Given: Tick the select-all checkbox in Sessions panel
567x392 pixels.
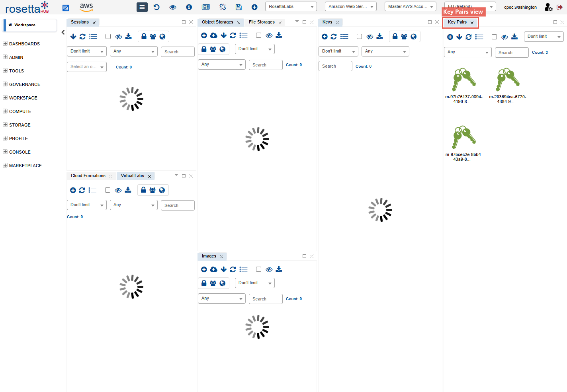Looking at the screenshot, I should pyautogui.click(x=108, y=37).
